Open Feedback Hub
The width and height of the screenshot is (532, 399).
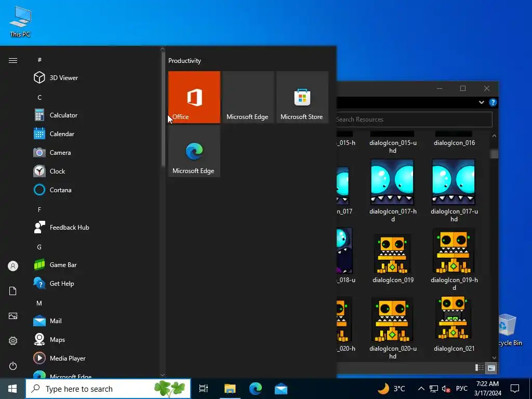click(62, 228)
